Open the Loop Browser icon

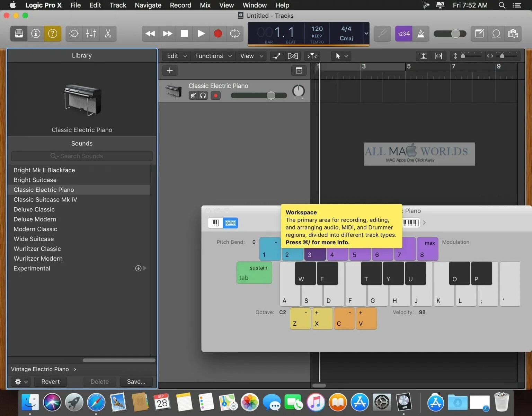(496, 34)
